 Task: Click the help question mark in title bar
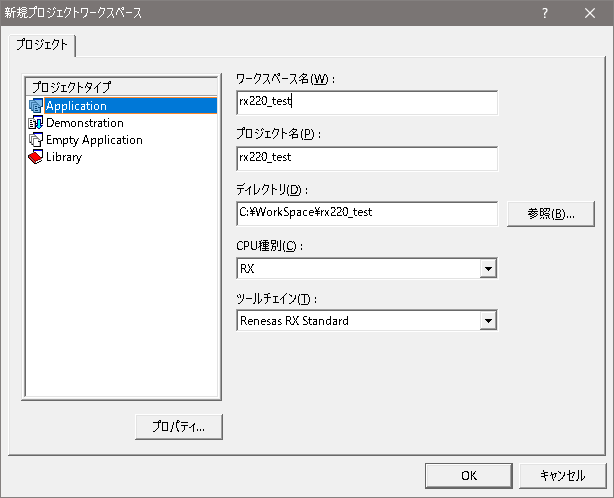545,13
